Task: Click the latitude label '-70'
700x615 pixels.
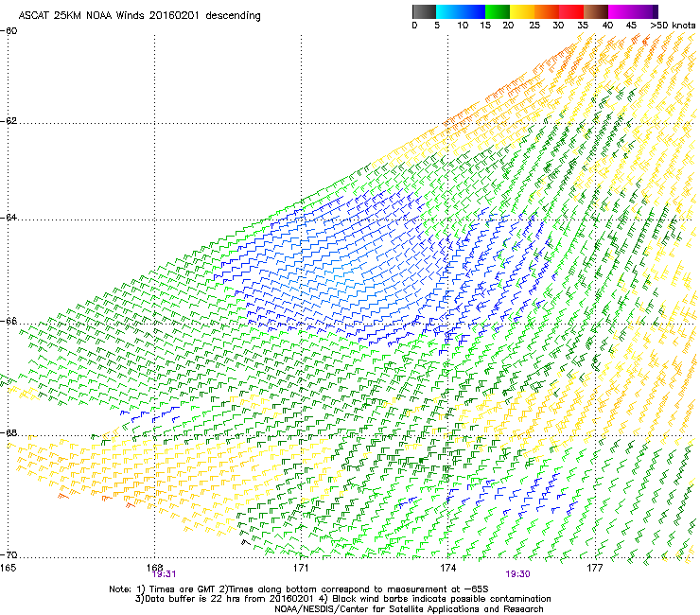Action: pyautogui.click(x=9, y=555)
